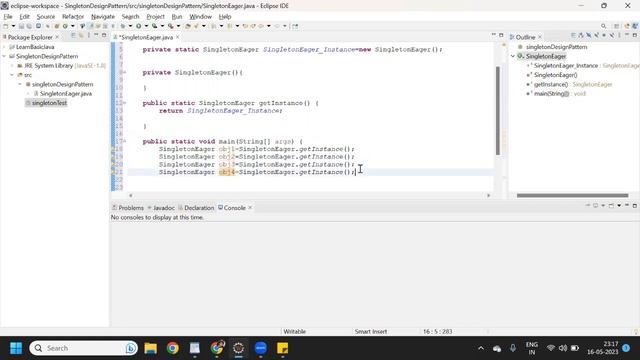Open the Project menu
This screenshot has height=360, width=640.
click(x=156, y=17)
